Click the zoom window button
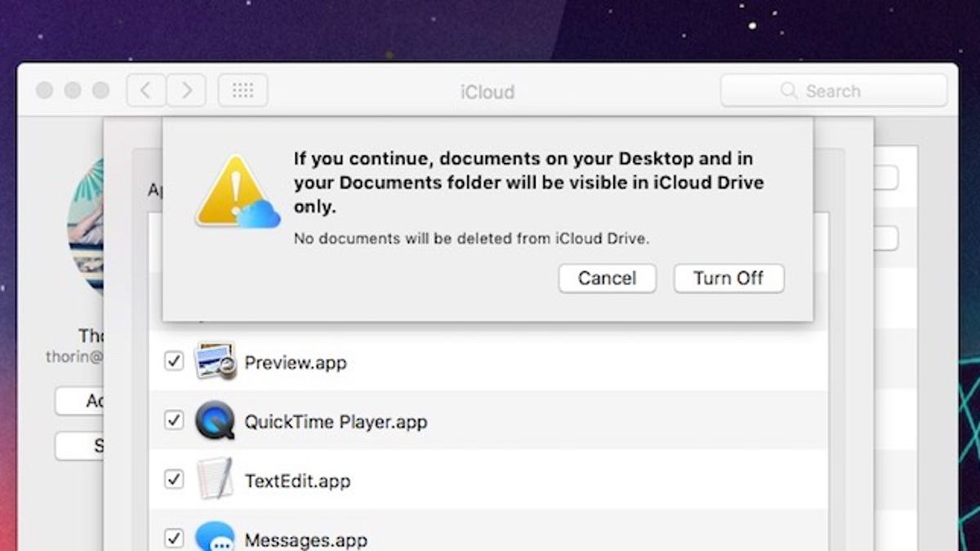Screen dimensions: 980x551 (100, 91)
